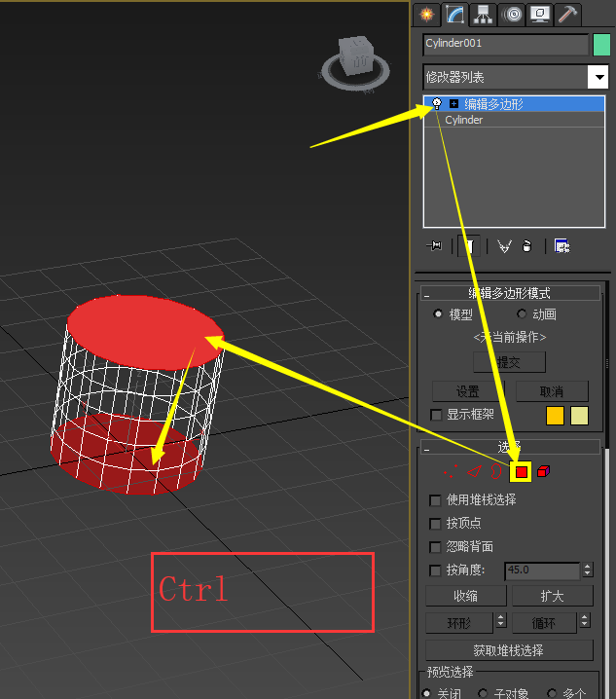This screenshot has width=616, height=699.
Task: Click the pin stack icon
Action: coord(435,246)
